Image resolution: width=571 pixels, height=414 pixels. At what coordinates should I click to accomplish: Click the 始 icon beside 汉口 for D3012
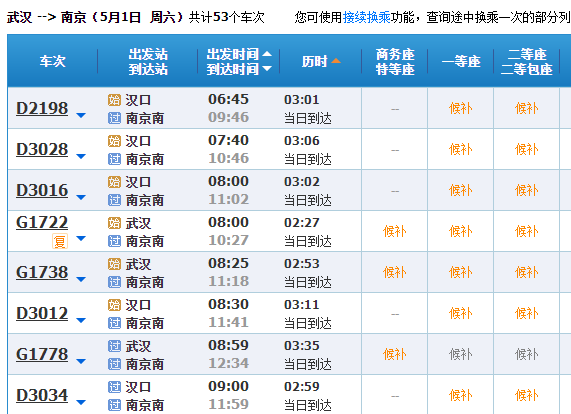[x=114, y=305]
